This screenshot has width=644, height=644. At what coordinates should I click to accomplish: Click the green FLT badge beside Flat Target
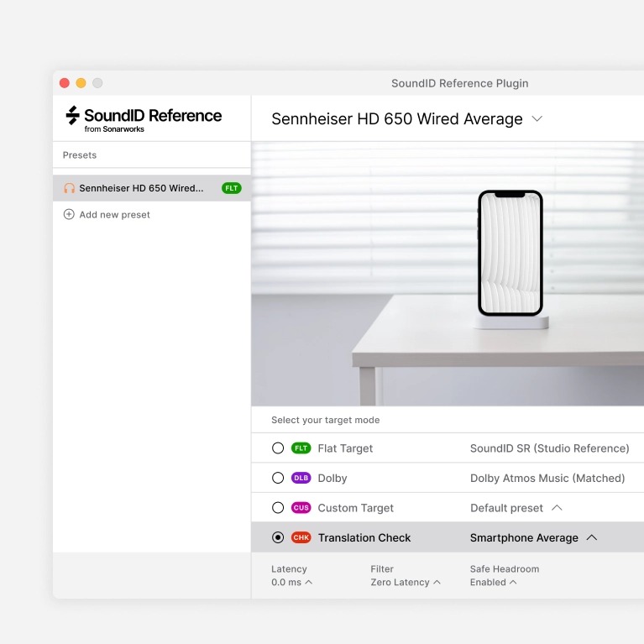point(301,448)
